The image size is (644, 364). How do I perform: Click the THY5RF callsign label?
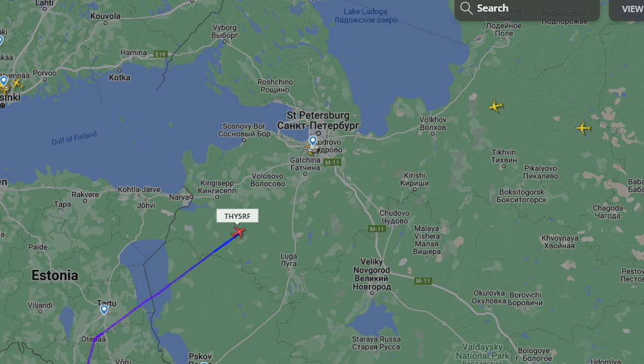pos(237,216)
